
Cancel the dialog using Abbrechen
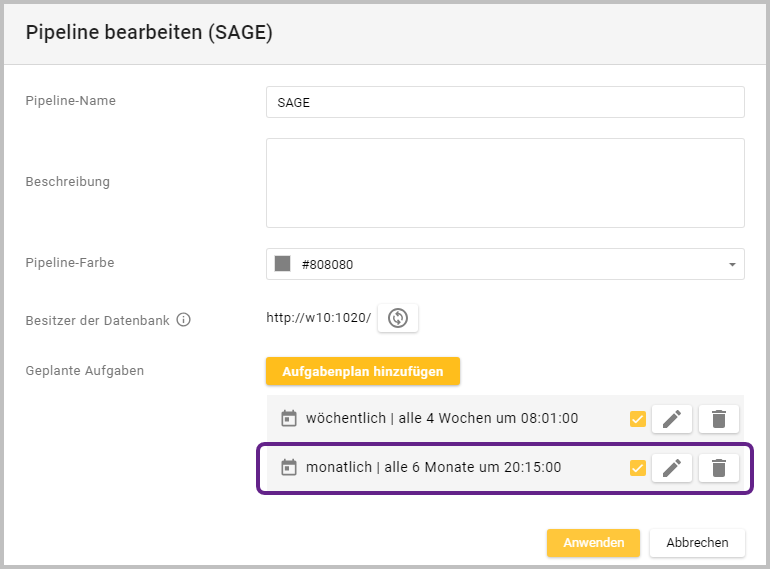click(x=697, y=542)
